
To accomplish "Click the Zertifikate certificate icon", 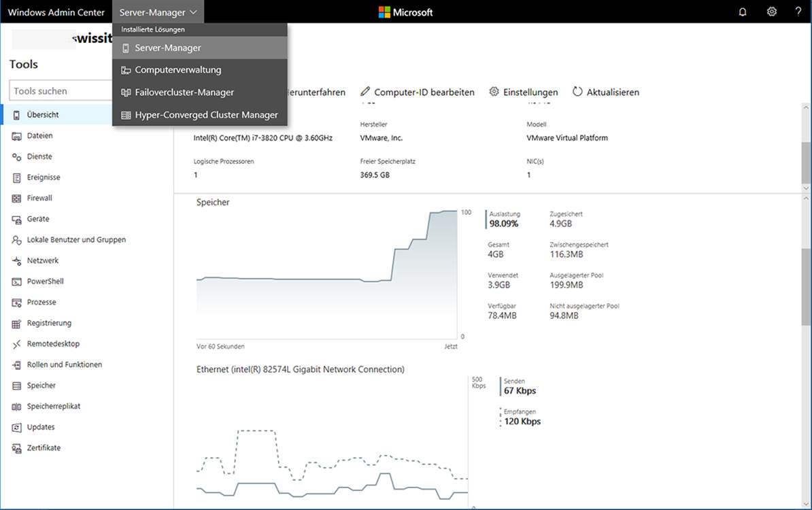I will pyautogui.click(x=16, y=448).
